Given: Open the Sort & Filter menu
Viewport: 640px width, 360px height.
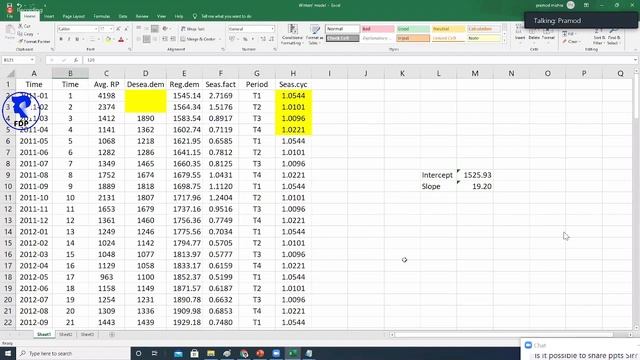Looking at the screenshot, I should pos(599,36).
